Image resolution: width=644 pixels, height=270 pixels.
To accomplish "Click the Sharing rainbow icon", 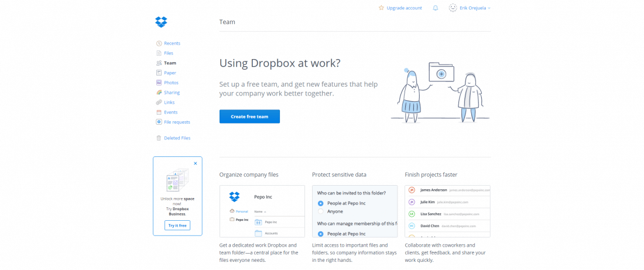I will [x=159, y=93].
